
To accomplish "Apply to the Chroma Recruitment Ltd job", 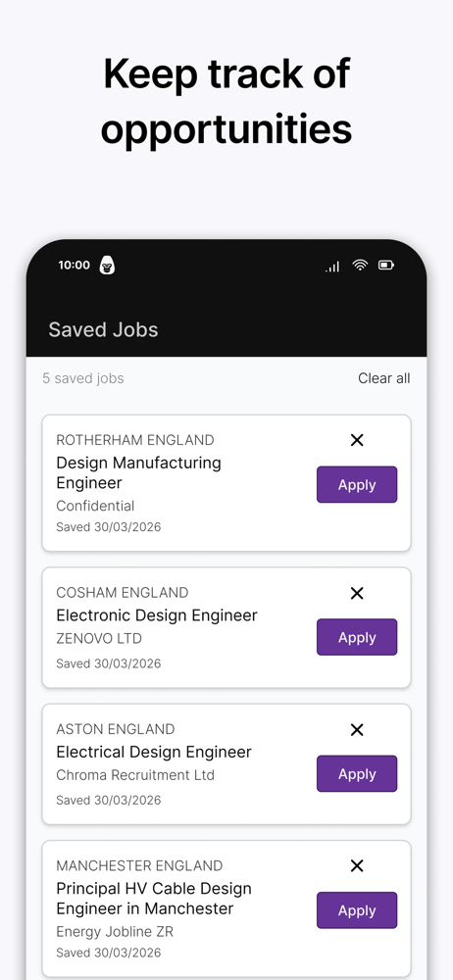I will pos(357,774).
